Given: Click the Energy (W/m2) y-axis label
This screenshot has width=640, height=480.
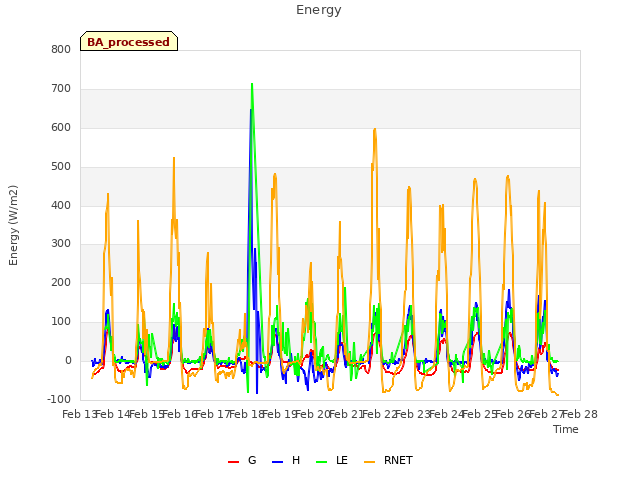Looking at the screenshot, I should [13, 225].
